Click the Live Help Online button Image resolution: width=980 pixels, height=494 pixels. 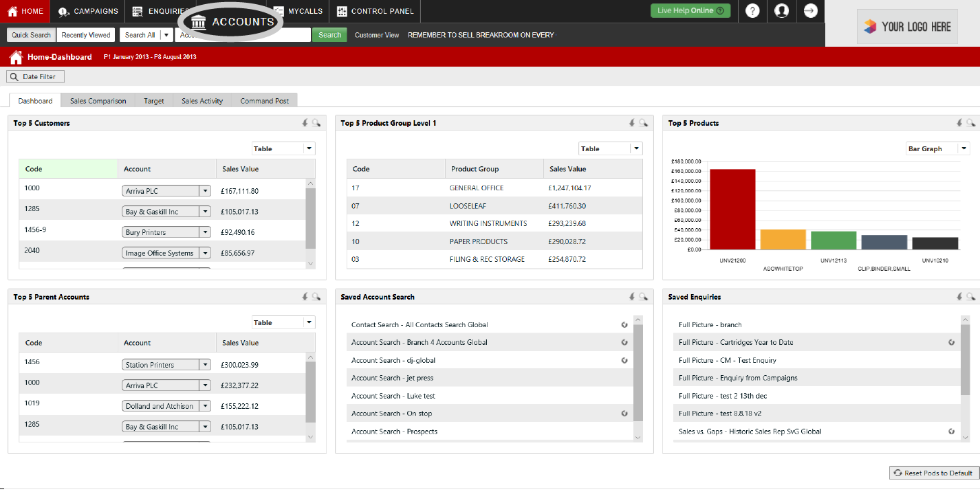click(x=690, y=11)
